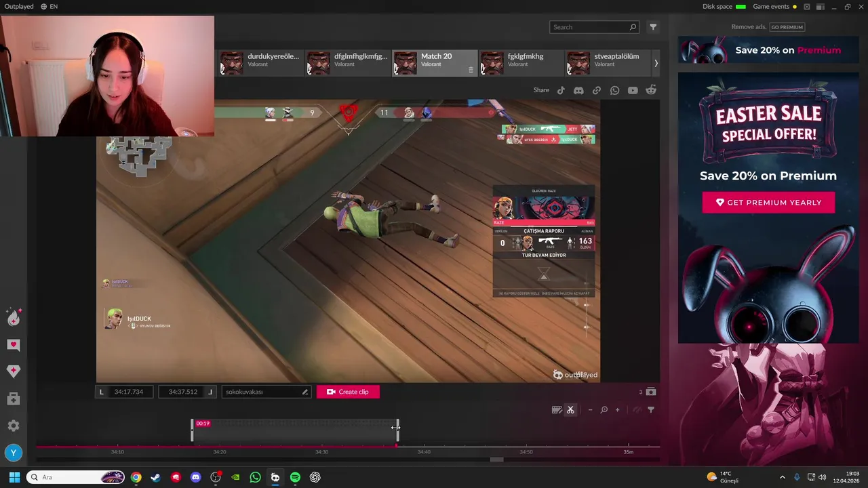The image size is (868, 488).
Task: Zoom in the timeline with plus
Action: [x=617, y=410]
